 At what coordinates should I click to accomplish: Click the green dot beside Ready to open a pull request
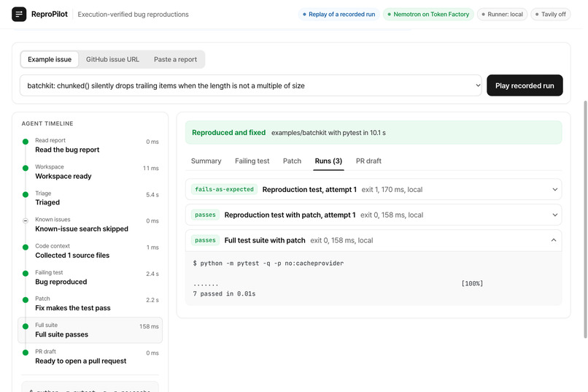pyautogui.click(x=26, y=353)
